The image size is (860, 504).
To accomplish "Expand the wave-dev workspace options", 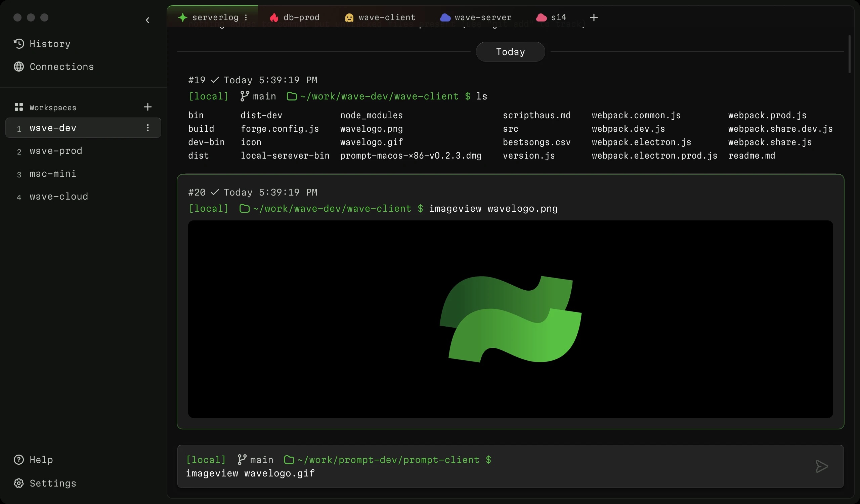I will point(148,128).
